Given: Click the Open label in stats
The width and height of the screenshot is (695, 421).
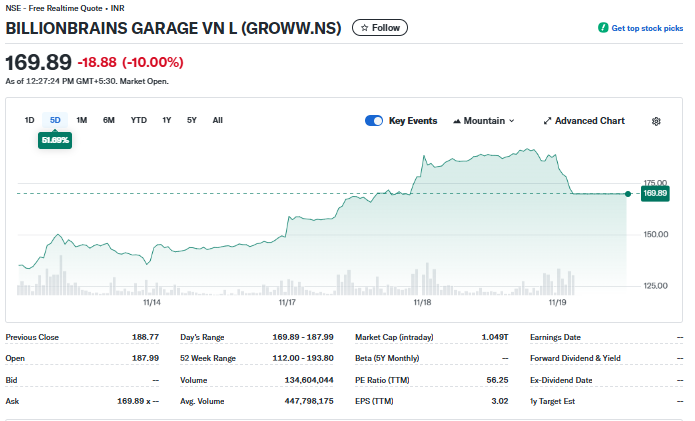Looking at the screenshot, I should coord(15,358).
